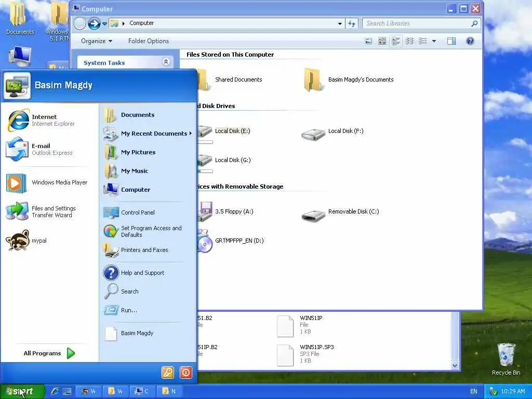Switch to the fourth view mode icon
This screenshot has height=399, width=532.
[x=409, y=42]
